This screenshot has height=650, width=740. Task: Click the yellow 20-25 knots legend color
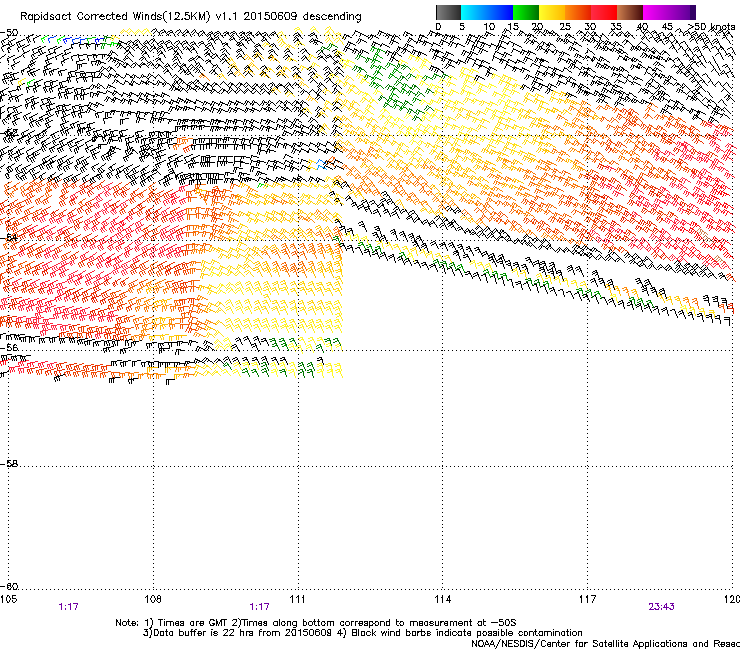pos(552,12)
